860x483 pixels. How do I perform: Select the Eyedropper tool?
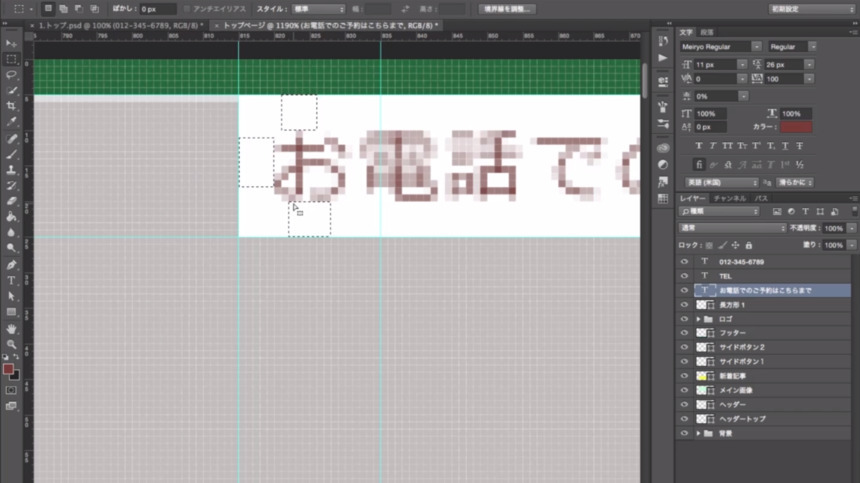(x=11, y=121)
